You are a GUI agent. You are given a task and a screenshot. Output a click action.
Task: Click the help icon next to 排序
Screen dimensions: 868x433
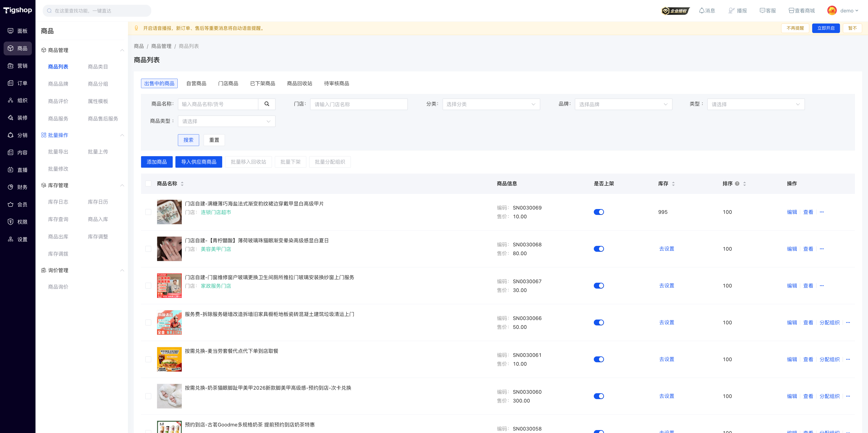[x=737, y=184]
